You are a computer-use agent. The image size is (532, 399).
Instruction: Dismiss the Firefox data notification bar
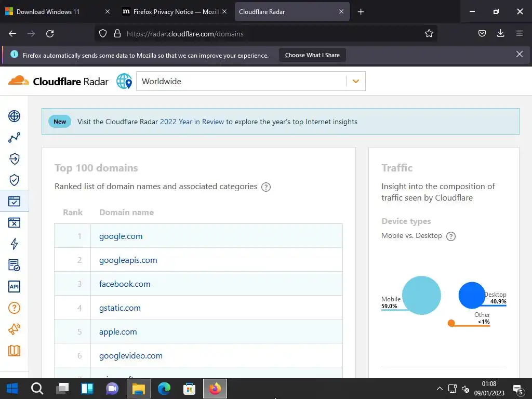point(519,54)
